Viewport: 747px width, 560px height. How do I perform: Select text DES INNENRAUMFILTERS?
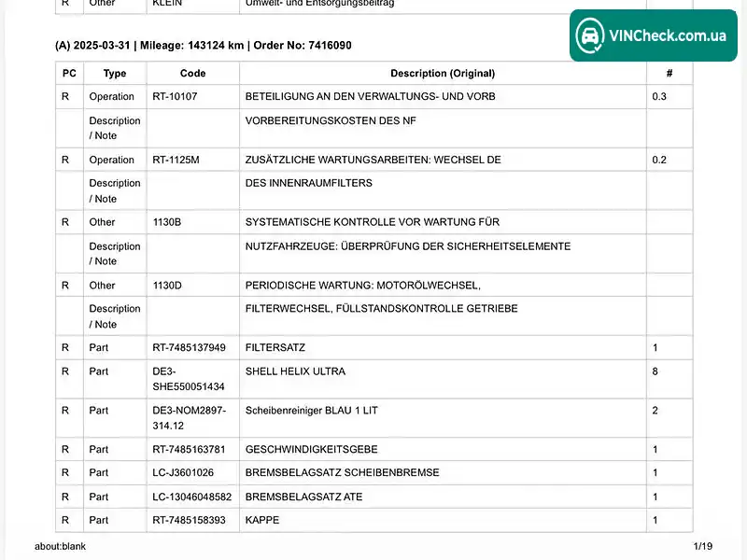point(309,183)
